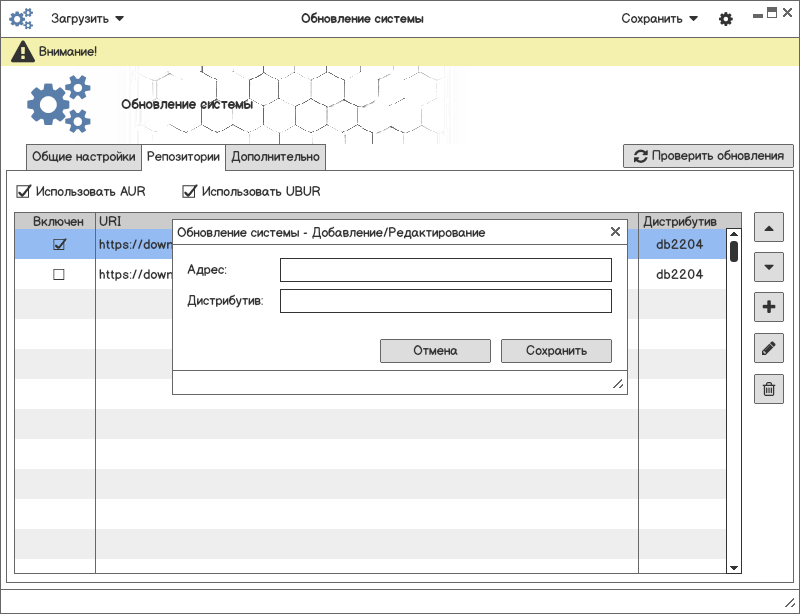Open the Сохранить dropdown in title bar
The height and width of the screenshot is (614, 800).
point(659,19)
